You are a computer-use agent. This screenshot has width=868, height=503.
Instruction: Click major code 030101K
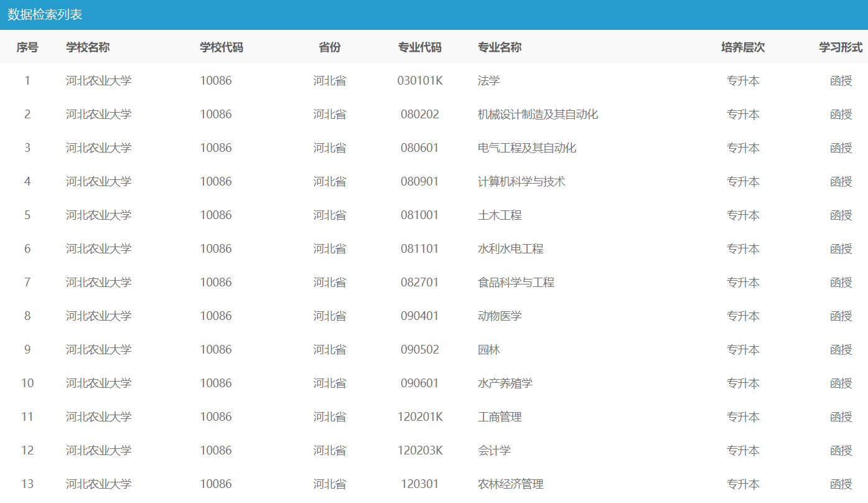[x=420, y=81]
